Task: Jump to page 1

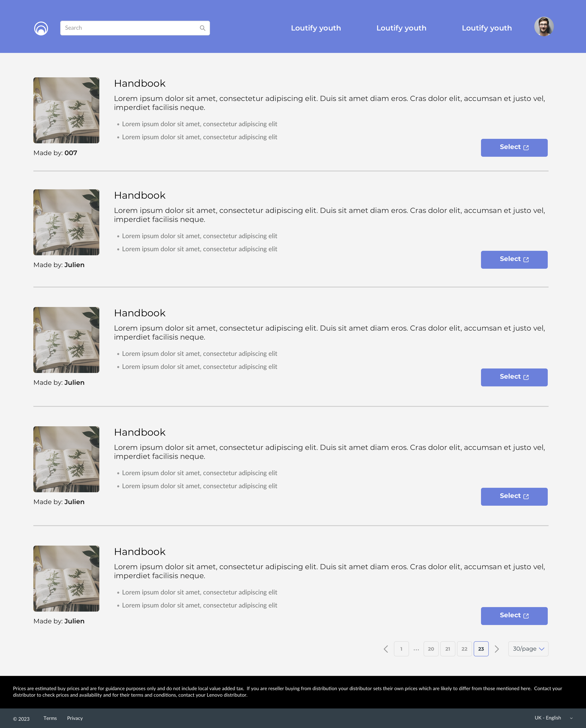Action: (x=401, y=649)
